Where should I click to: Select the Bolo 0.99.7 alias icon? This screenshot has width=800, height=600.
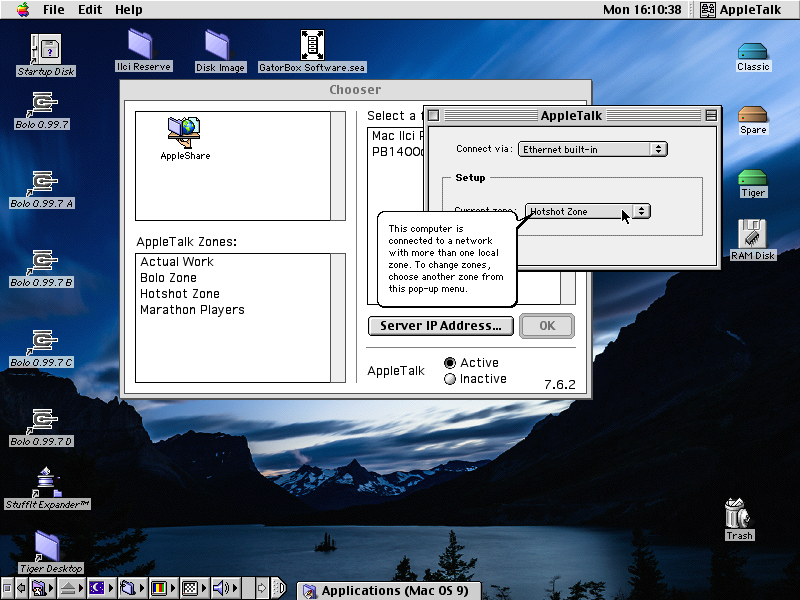43,104
